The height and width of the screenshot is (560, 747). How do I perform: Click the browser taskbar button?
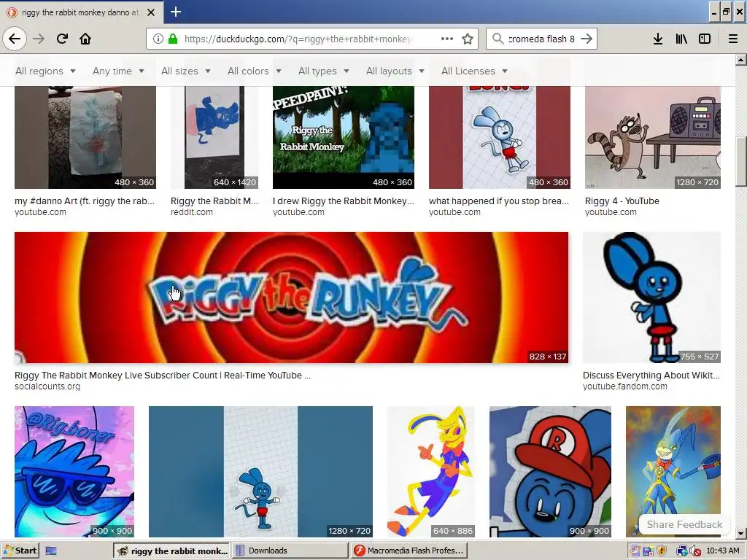tap(171, 551)
